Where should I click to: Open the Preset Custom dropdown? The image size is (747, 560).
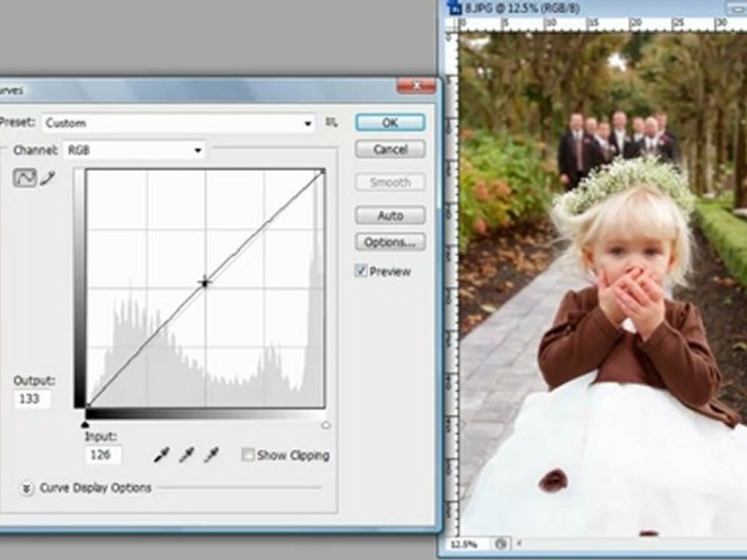pyautogui.click(x=179, y=124)
